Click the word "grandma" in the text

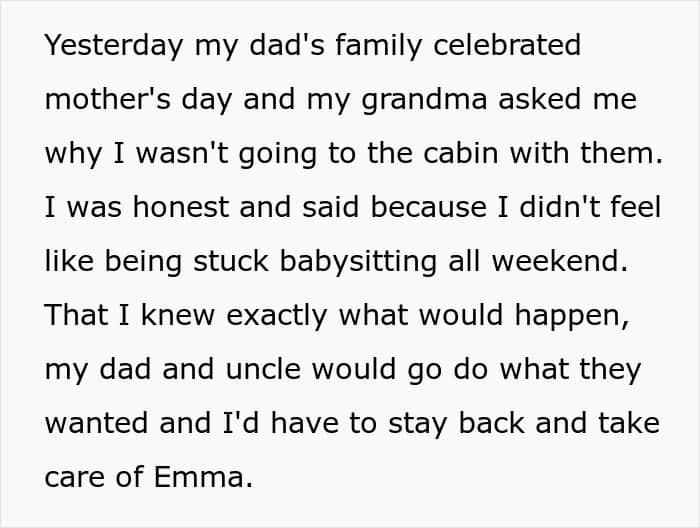424,100
